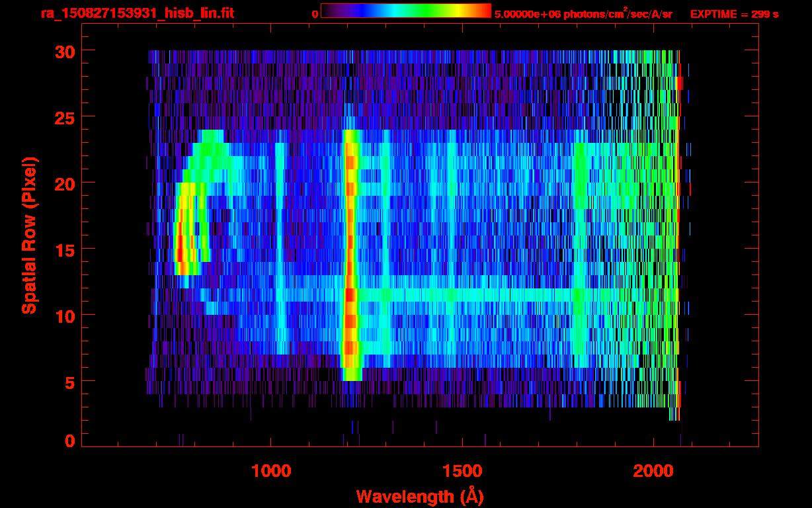The width and height of the screenshot is (812, 508).
Task: Click y-axis tick label 30
Action: click(x=65, y=51)
